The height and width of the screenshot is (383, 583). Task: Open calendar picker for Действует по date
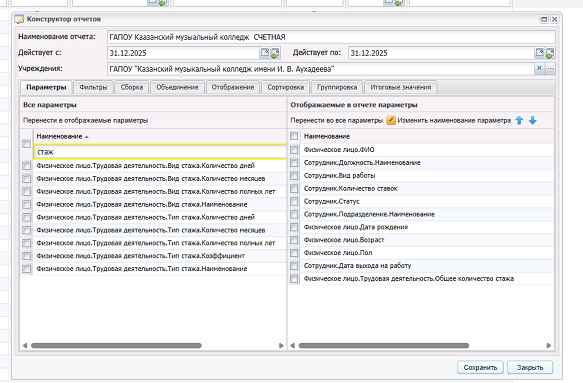point(540,53)
